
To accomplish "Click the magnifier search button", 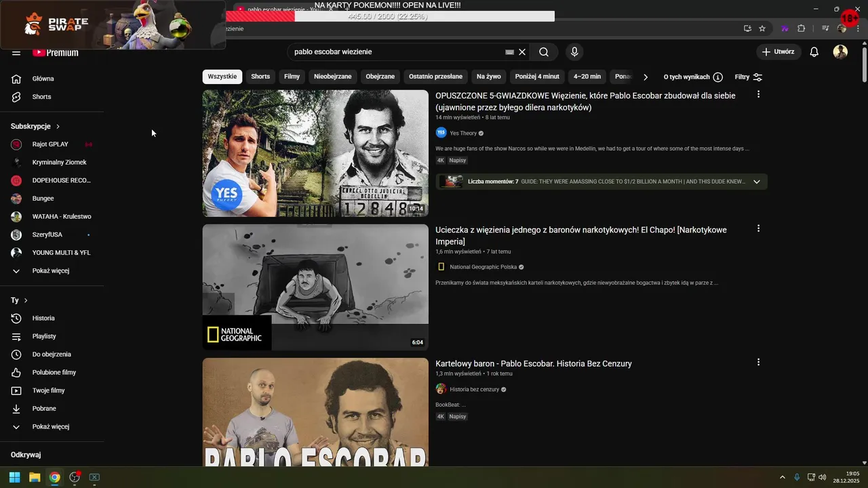I will coord(544,52).
